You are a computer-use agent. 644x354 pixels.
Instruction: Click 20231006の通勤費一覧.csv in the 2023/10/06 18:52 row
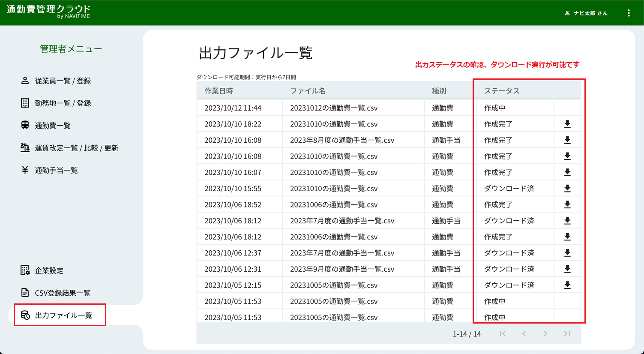pyautogui.click(x=334, y=204)
